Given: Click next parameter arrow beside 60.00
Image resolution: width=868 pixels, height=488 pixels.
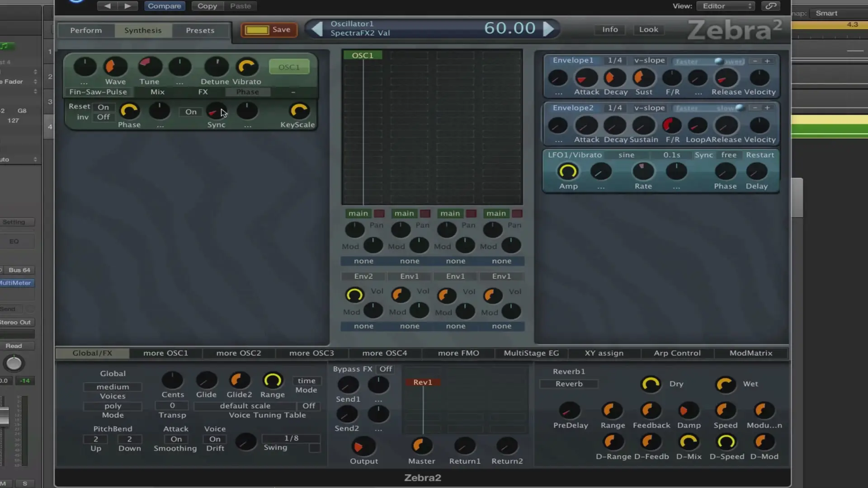Looking at the screenshot, I should (x=548, y=28).
